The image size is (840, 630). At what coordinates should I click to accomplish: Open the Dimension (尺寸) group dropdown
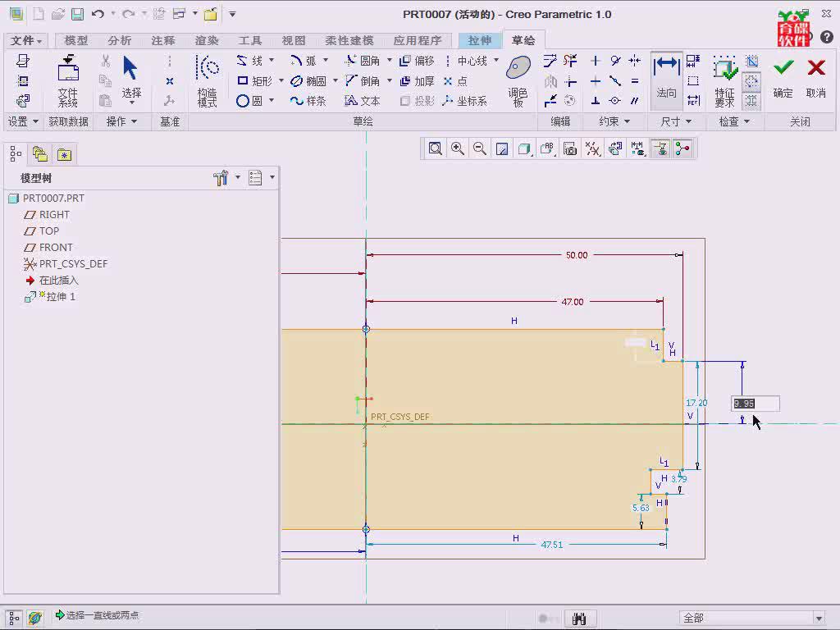676,121
